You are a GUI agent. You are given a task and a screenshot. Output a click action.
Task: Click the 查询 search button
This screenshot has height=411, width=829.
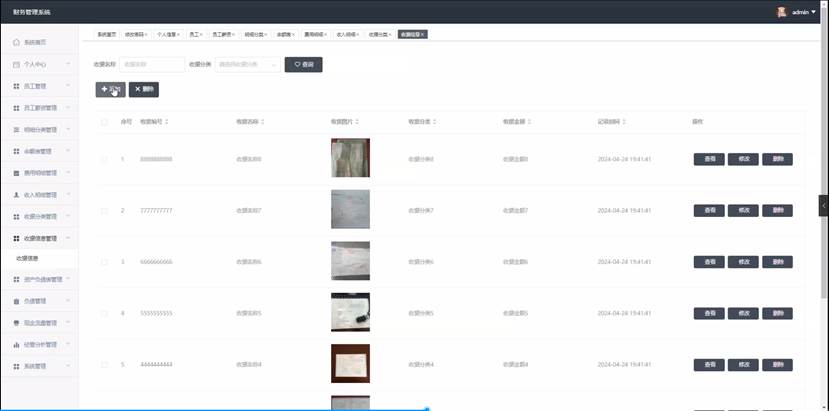pos(303,65)
